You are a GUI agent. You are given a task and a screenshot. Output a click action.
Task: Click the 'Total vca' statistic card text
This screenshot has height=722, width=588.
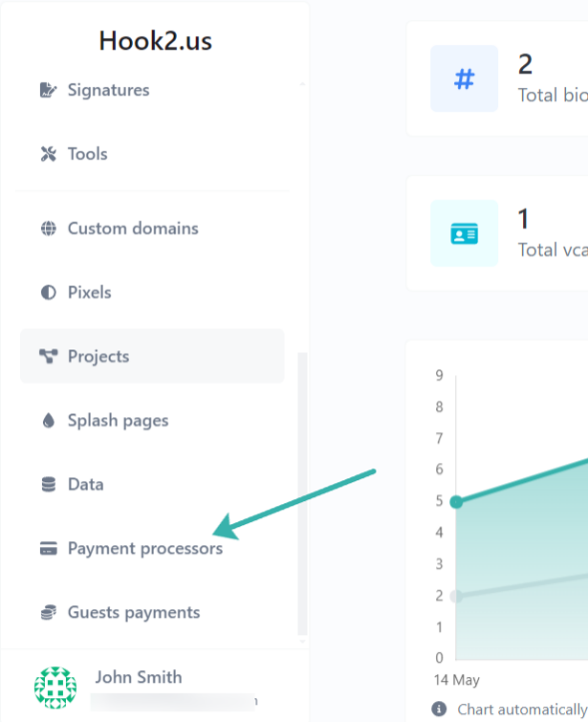click(552, 250)
